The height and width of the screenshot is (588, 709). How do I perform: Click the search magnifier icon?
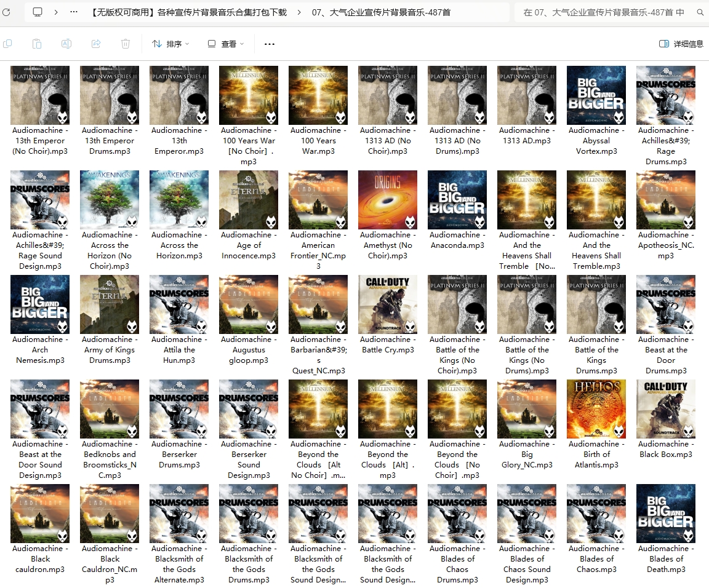pyautogui.click(x=700, y=12)
